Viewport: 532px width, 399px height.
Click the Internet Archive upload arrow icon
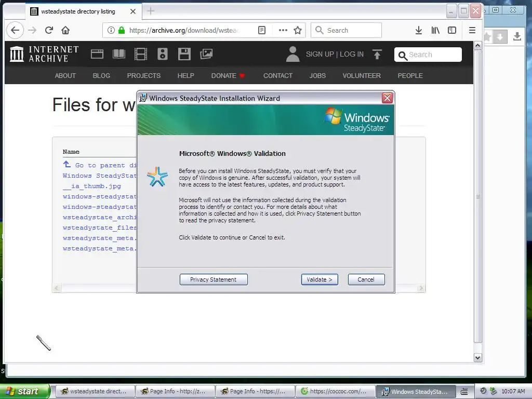click(377, 54)
